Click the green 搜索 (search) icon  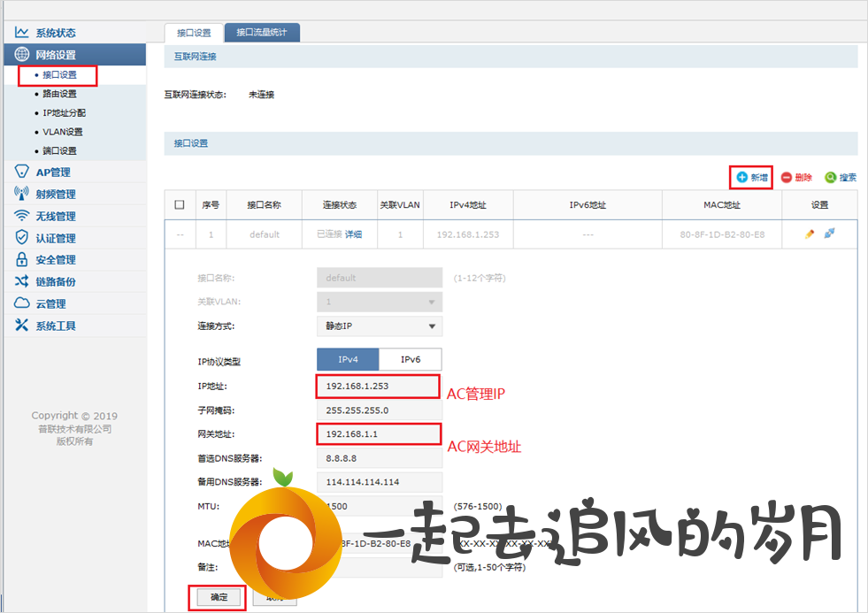click(830, 178)
